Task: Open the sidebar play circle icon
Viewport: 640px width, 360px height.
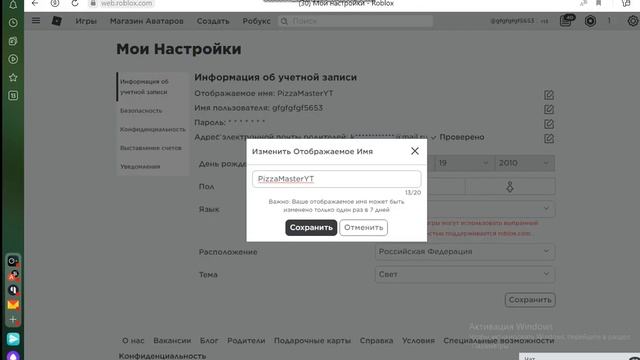Action: 13,59
